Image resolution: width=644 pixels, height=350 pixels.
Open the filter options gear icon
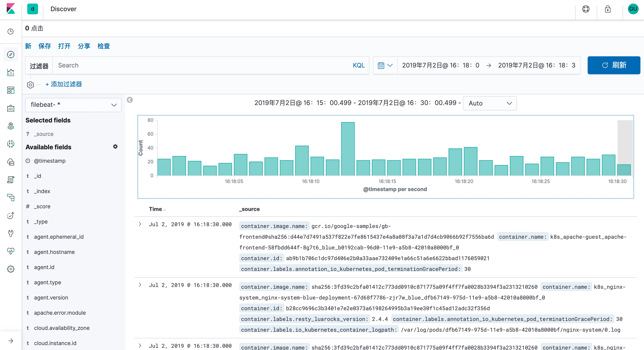coord(30,85)
